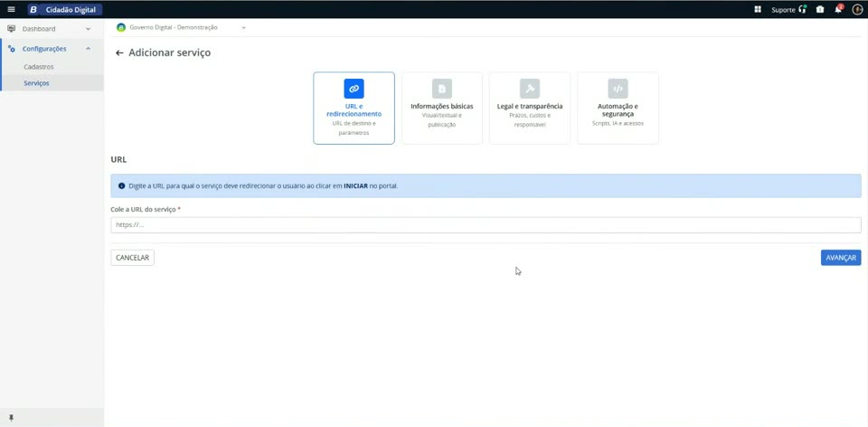Click the INICIAR word in the banner
The image size is (868, 427).
(x=355, y=186)
